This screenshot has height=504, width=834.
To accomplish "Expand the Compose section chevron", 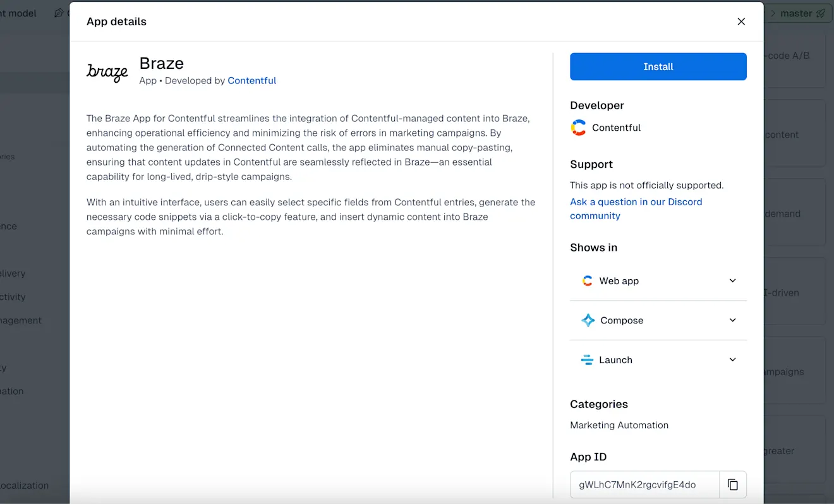I will [x=733, y=320].
